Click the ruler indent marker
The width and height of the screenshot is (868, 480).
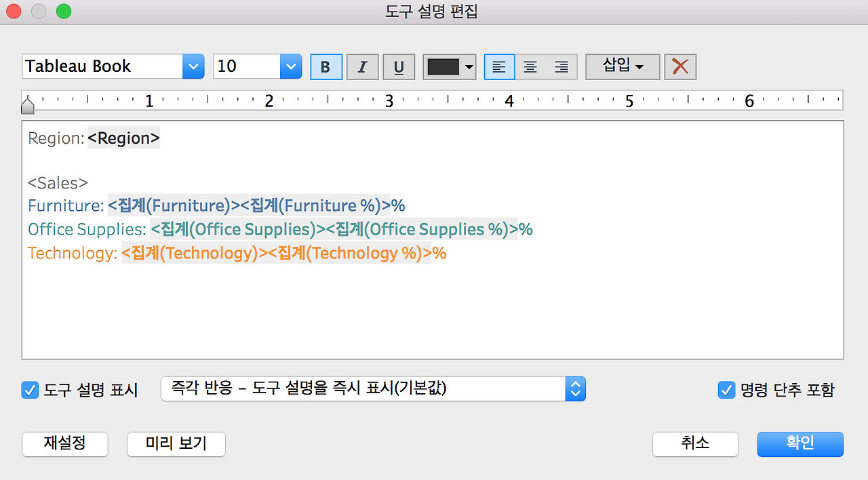[x=28, y=105]
